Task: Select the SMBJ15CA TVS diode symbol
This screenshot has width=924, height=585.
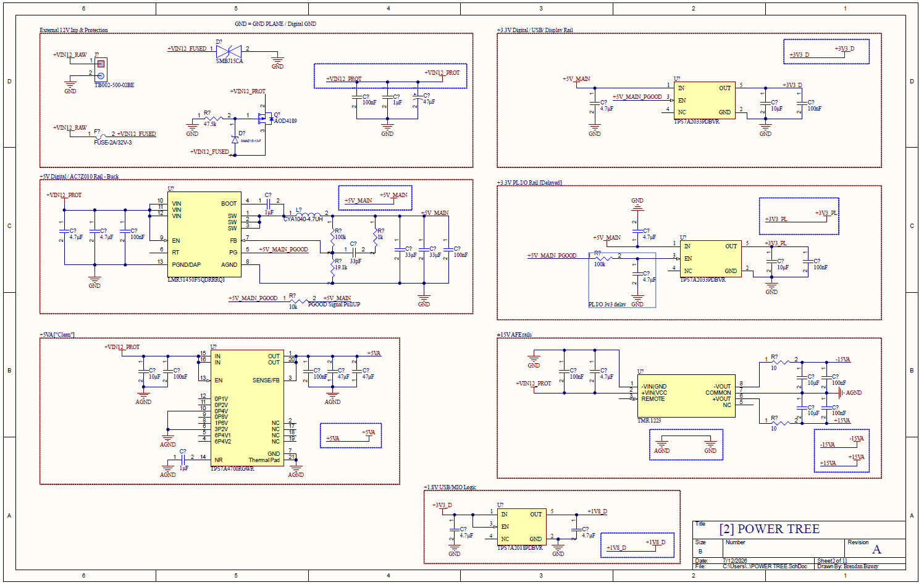Action: (229, 51)
